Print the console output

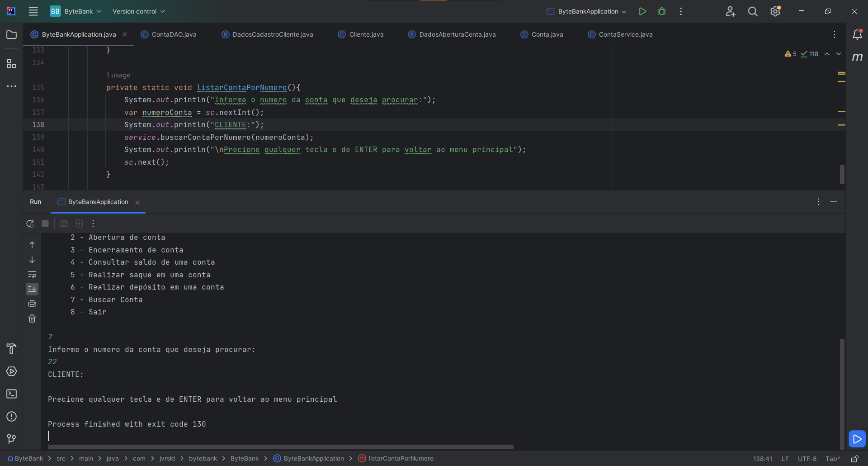pos(32,304)
